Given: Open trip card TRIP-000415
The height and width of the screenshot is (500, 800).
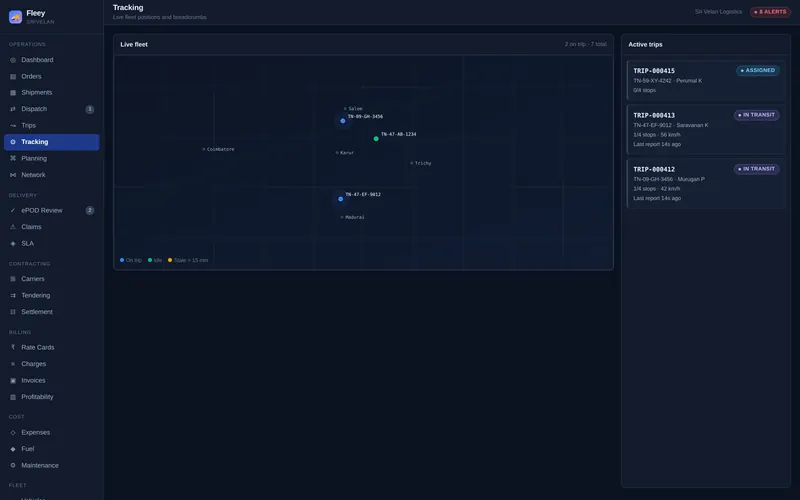Looking at the screenshot, I should pos(706,80).
